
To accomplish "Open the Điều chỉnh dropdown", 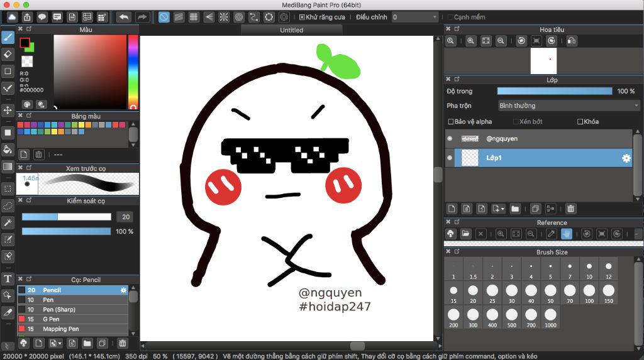I will [414, 17].
